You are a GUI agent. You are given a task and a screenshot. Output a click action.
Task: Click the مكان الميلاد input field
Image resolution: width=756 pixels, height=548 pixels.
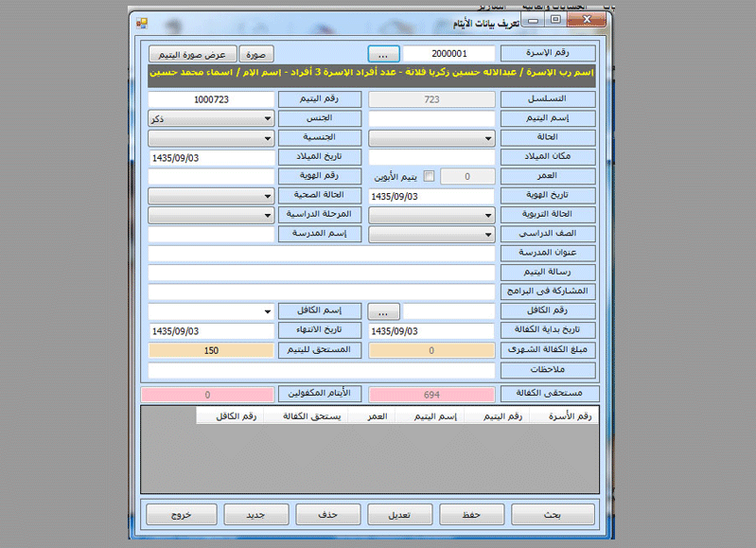pyautogui.click(x=431, y=157)
